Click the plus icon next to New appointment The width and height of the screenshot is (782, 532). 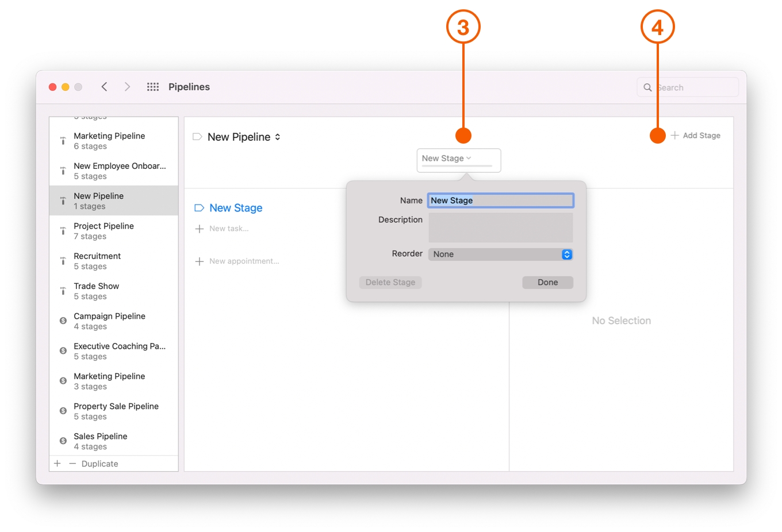[200, 261]
